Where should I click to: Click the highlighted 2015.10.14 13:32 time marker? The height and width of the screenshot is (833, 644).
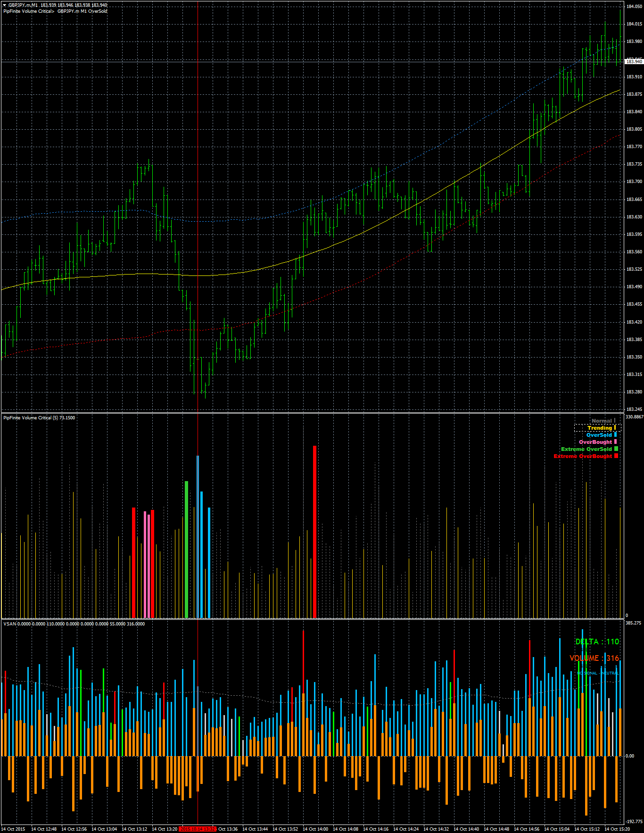(198, 829)
